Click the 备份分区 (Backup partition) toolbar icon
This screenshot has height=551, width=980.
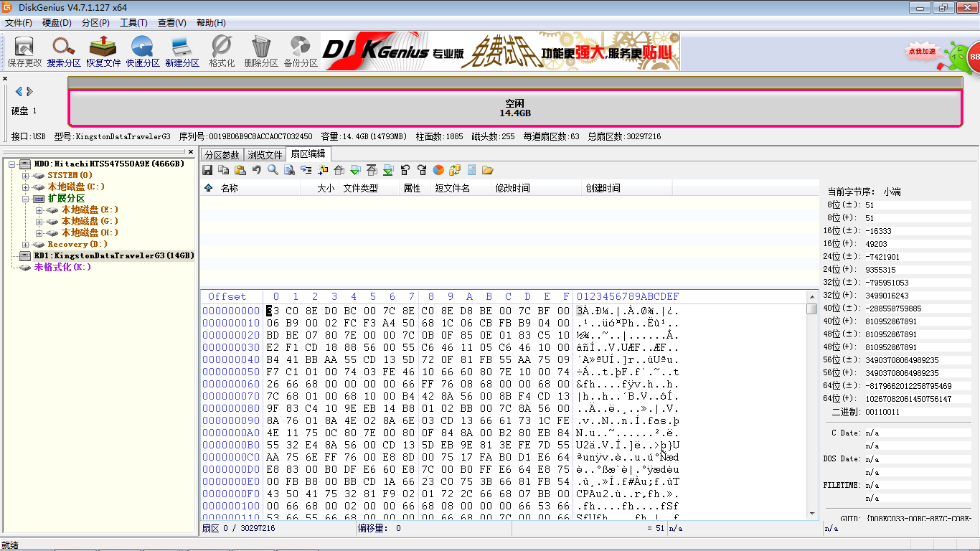(x=301, y=51)
